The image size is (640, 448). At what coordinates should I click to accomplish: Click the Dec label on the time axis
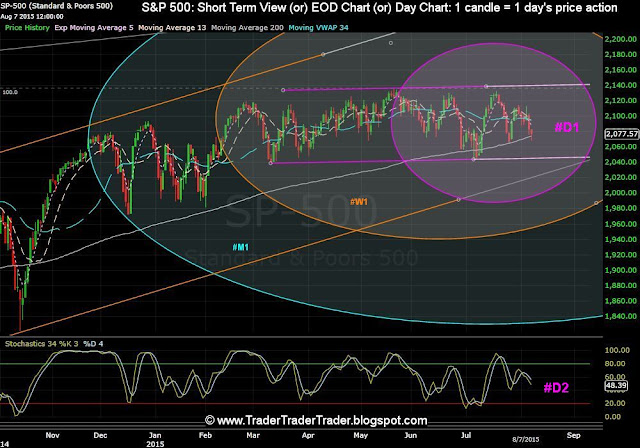(x=100, y=435)
